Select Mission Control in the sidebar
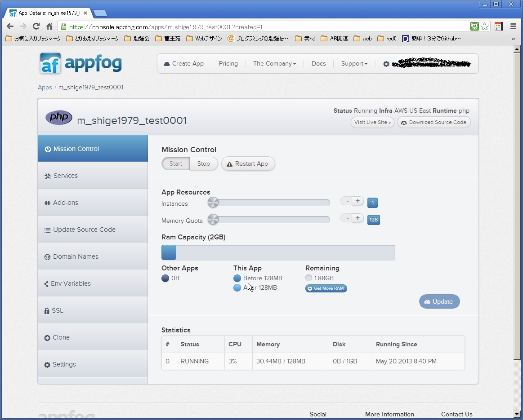The image size is (523, 420). pyautogui.click(x=93, y=149)
